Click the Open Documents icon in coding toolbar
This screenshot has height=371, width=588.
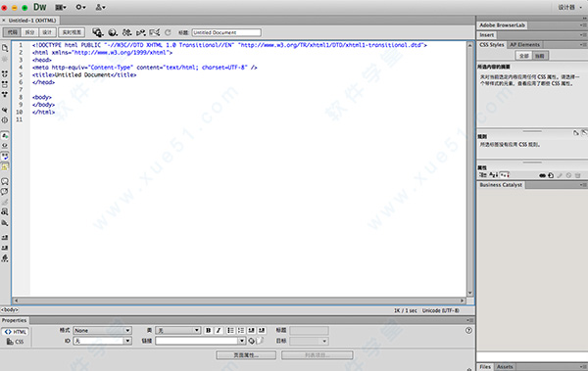point(5,48)
